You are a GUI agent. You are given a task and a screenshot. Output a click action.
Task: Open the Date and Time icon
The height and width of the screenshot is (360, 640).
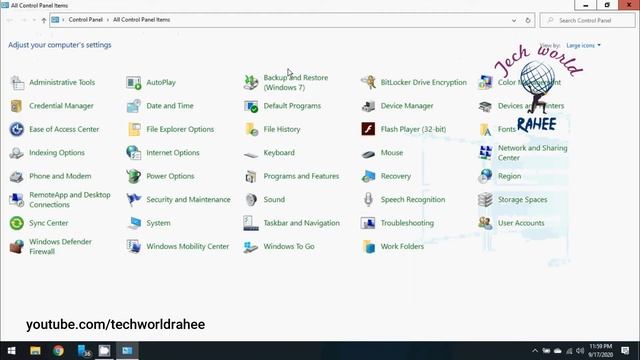[x=134, y=106]
